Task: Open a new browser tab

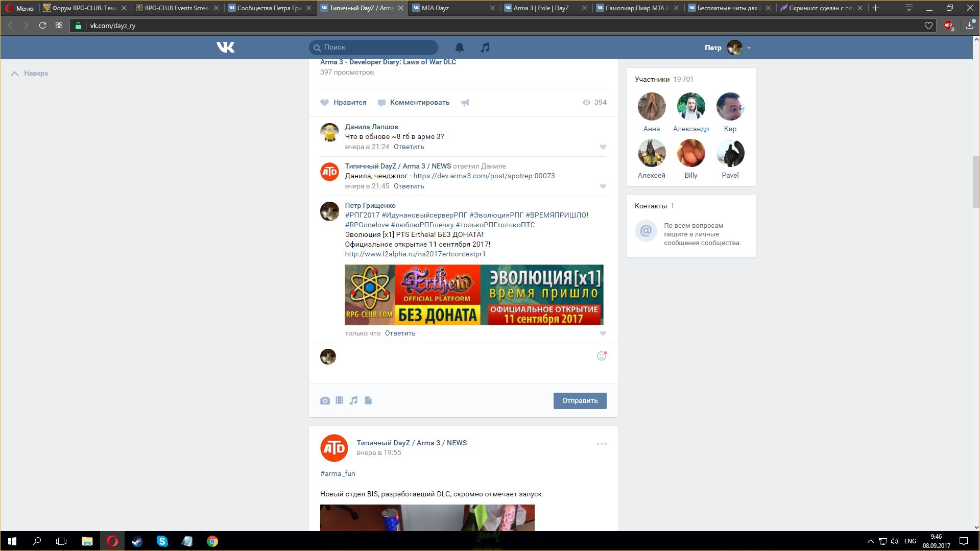Action: pyautogui.click(x=876, y=8)
